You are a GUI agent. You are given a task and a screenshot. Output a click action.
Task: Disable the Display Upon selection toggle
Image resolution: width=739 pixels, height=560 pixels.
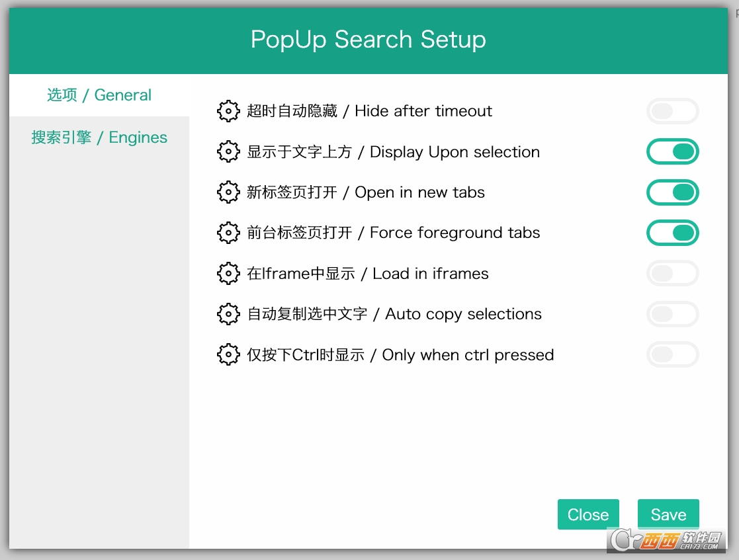[x=672, y=152]
